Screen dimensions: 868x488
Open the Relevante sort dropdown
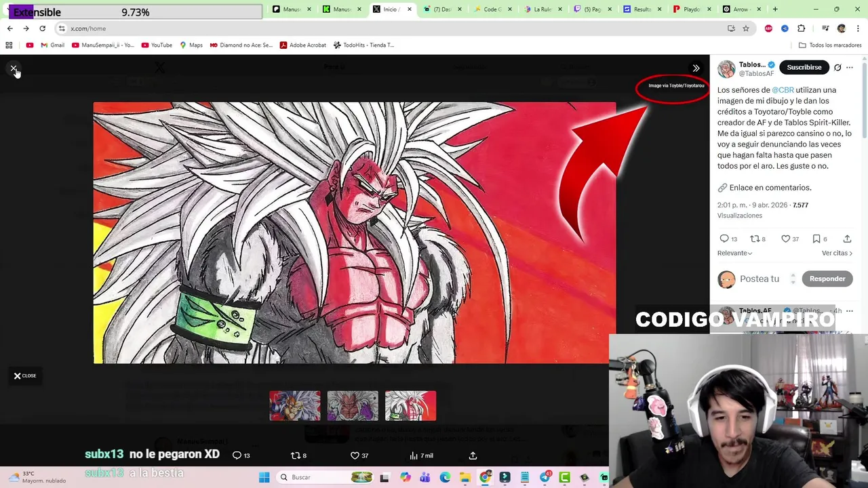(x=734, y=253)
